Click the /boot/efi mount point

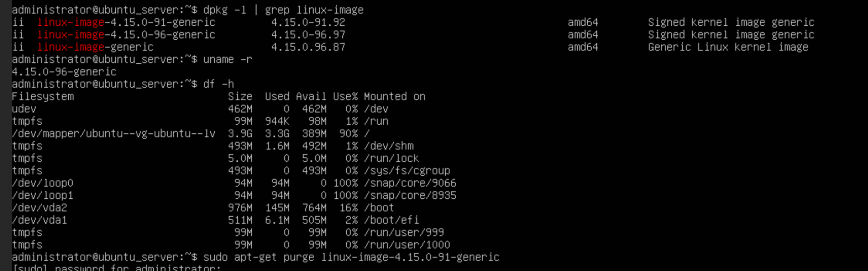[x=392, y=220]
